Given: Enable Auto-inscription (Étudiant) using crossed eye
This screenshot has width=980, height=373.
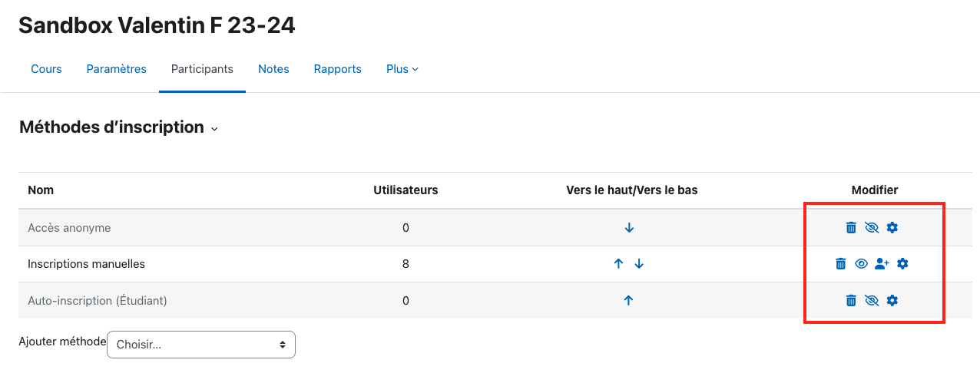Looking at the screenshot, I should (871, 300).
